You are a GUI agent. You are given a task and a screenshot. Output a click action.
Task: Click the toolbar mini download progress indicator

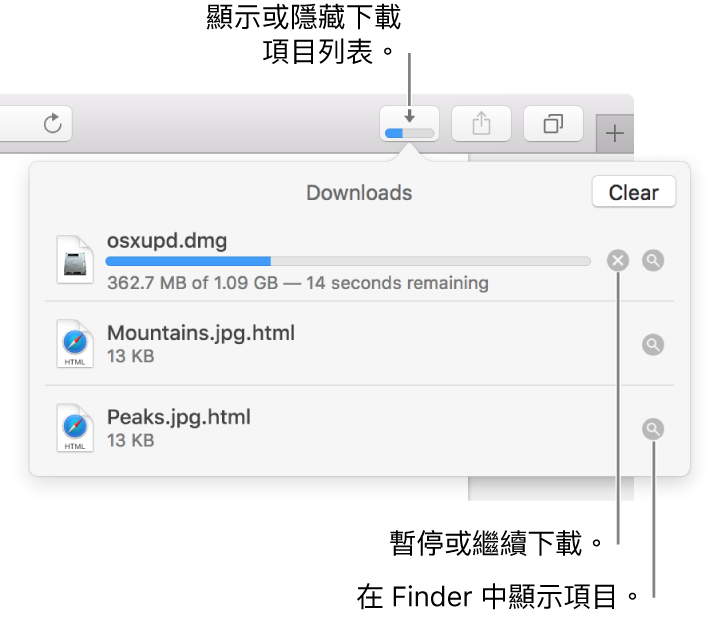point(409,133)
